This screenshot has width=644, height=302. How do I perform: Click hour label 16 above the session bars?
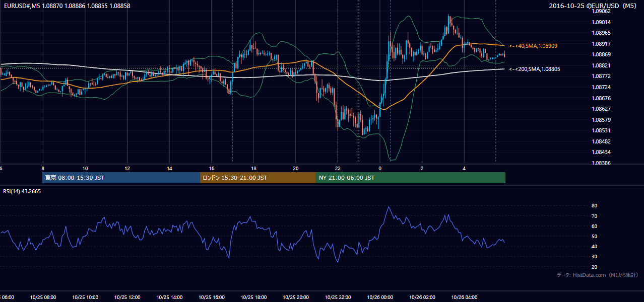212,169
